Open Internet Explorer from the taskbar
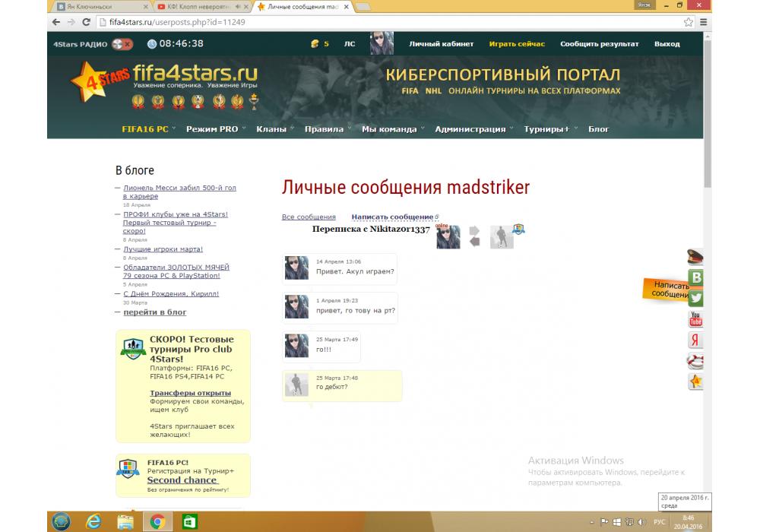Viewport: 760px width, 532px height. 95,521
